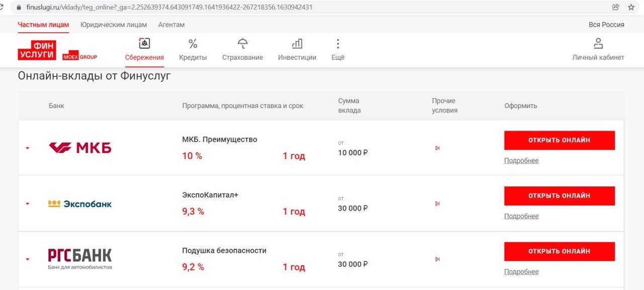Expand the Экспобанк deposit row arrow
Image resolution: width=644 pixels, height=290 pixels.
(x=28, y=204)
